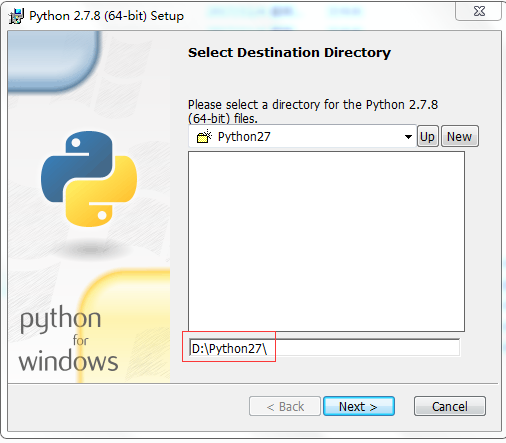The image size is (506, 443).
Task: Click the < Back button
Action: pyautogui.click(x=285, y=406)
